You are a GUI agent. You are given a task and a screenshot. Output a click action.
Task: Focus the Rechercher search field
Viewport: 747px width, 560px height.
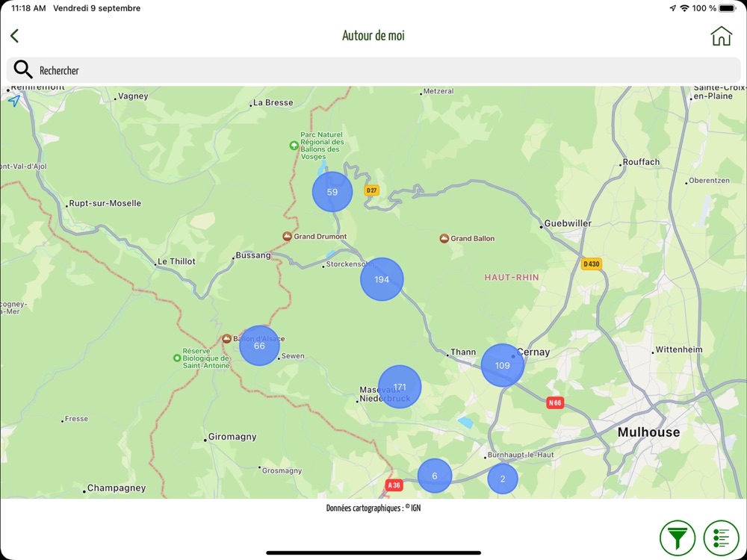[x=373, y=70]
